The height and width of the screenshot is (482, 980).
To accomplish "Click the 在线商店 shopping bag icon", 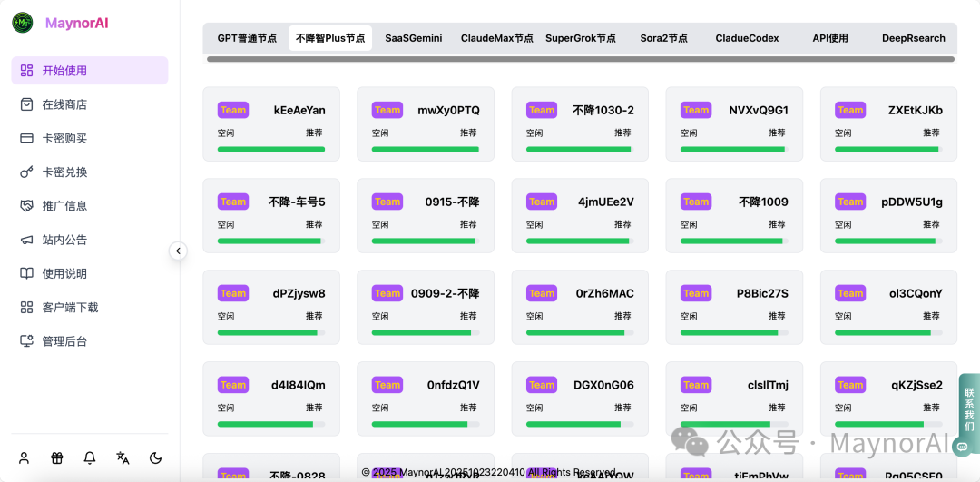I will click(26, 104).
